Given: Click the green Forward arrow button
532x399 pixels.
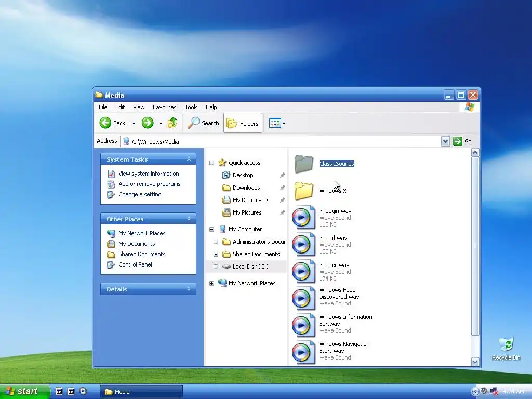Looking at the screenshot, I should coord(148,123).
